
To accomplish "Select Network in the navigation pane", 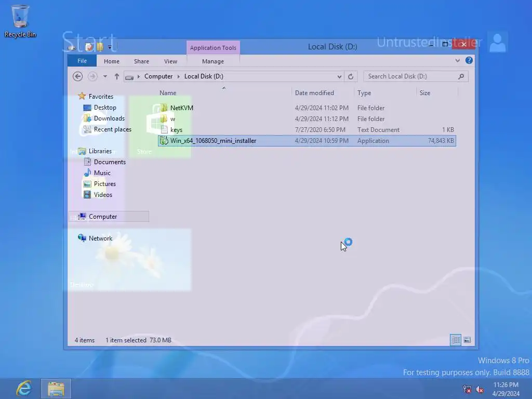I will 100,238.
